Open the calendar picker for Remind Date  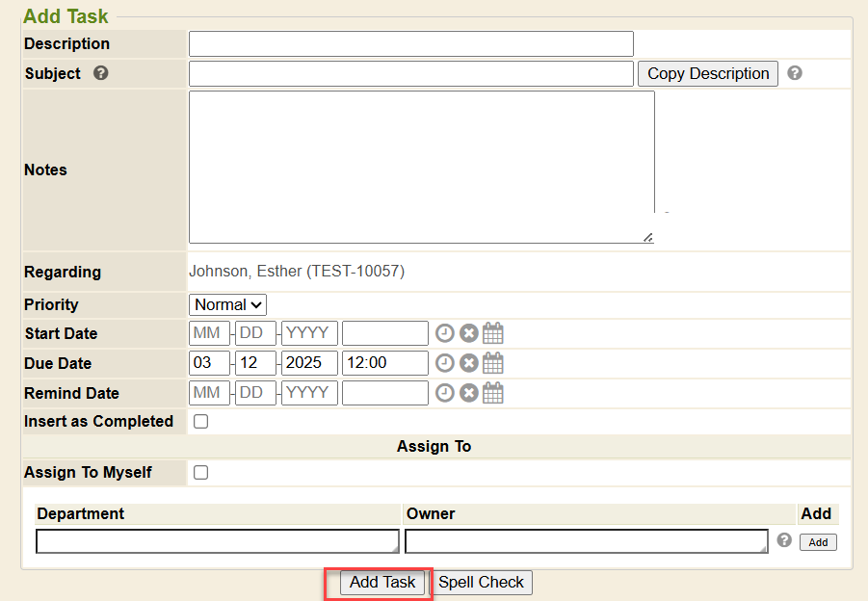[x=493, y=393]
